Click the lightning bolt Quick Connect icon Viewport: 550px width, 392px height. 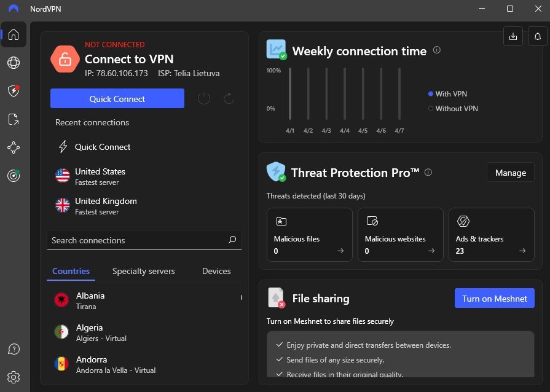pos(63,147)
